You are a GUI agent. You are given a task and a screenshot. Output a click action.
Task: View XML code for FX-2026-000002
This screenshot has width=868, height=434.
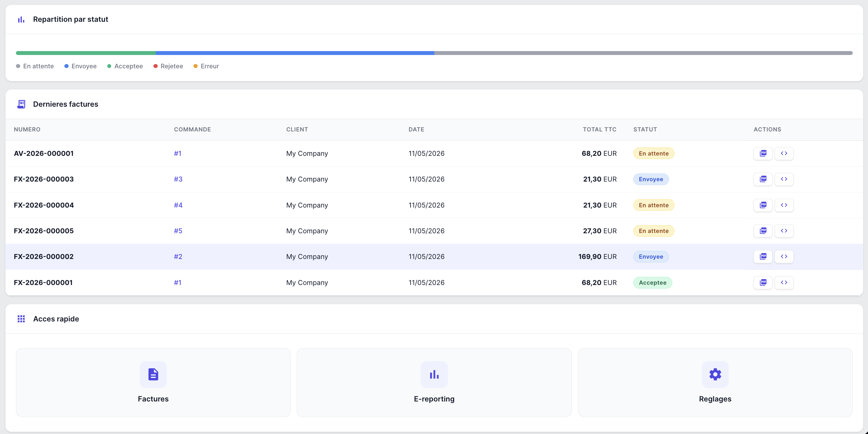[x=784, y=257]
